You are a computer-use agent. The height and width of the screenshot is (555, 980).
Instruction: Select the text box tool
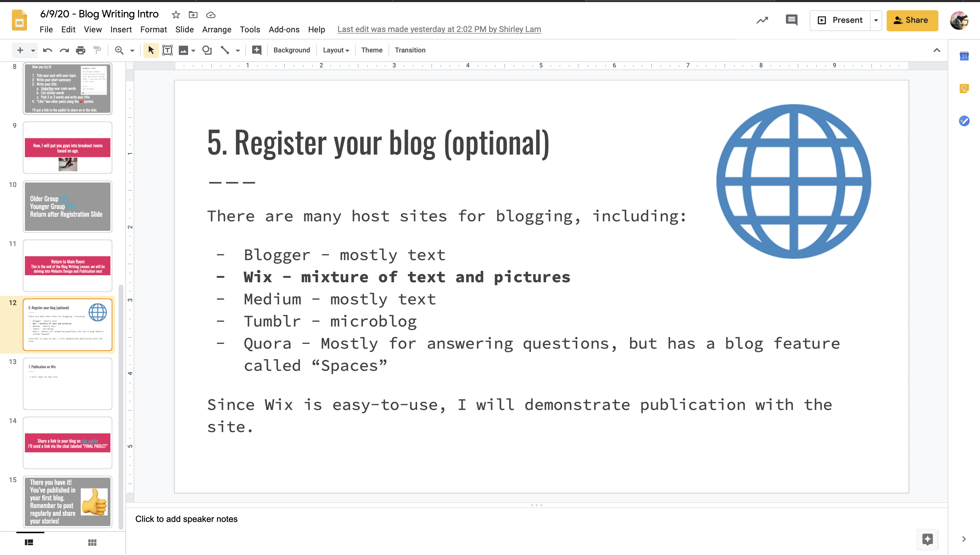click(x=167, y=50)
